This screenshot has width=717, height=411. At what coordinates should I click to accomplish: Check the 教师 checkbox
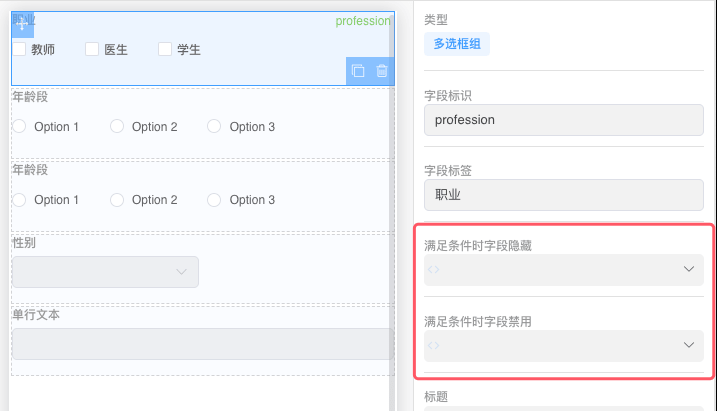coord(19,49)
